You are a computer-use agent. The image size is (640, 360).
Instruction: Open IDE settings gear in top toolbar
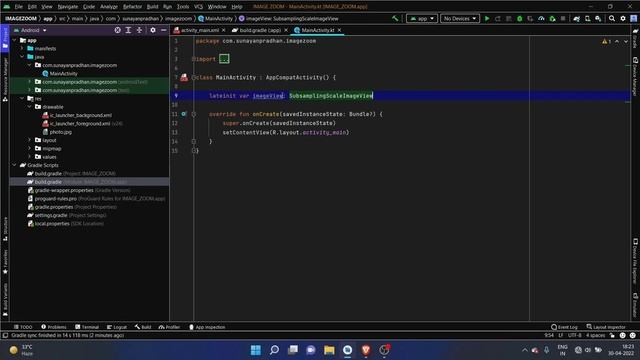tap(623, 18)
